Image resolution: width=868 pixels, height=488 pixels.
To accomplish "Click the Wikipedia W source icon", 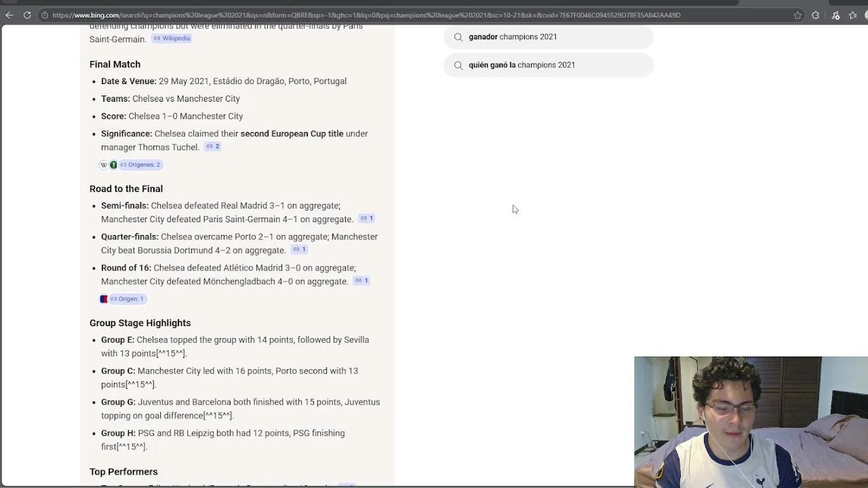I will [x=104, y=165].
